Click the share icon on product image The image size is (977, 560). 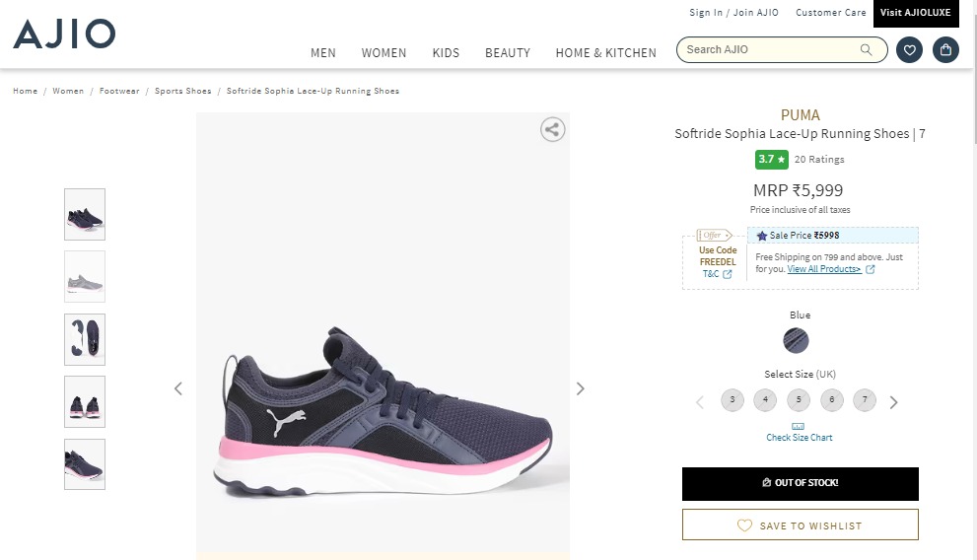coord(553,130)
